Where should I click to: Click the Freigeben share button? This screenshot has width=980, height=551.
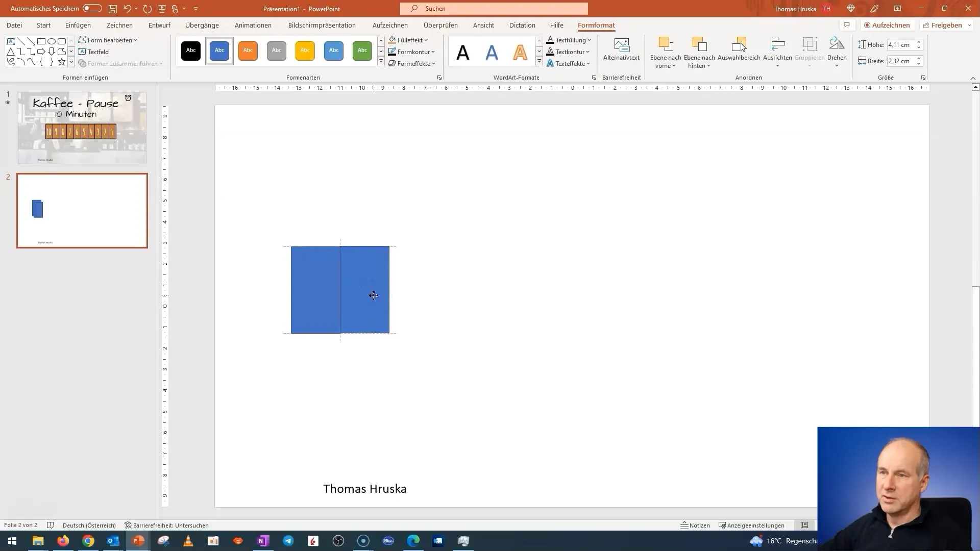point(947,25)
